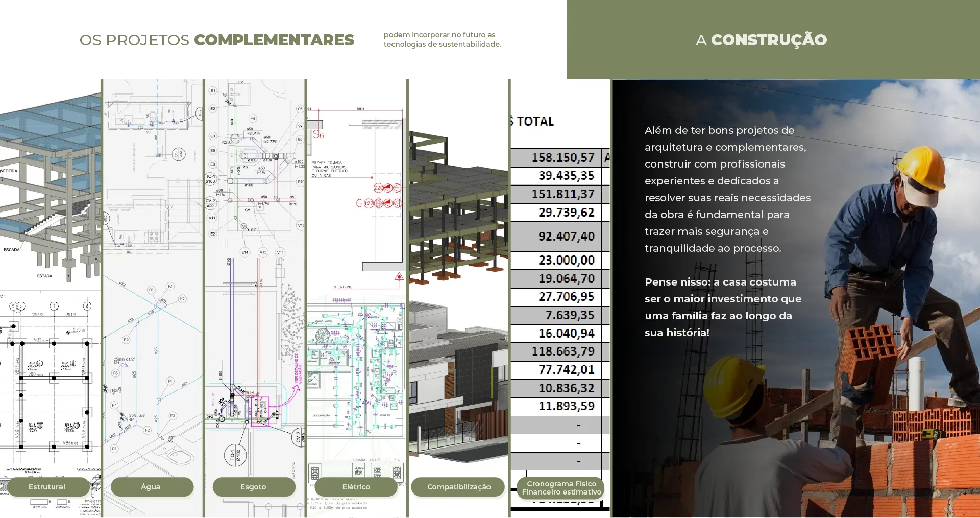The image size is (980, 518).
Task: Click the "ESCADA" label on the structural drawing
Action: click(12, 250)
